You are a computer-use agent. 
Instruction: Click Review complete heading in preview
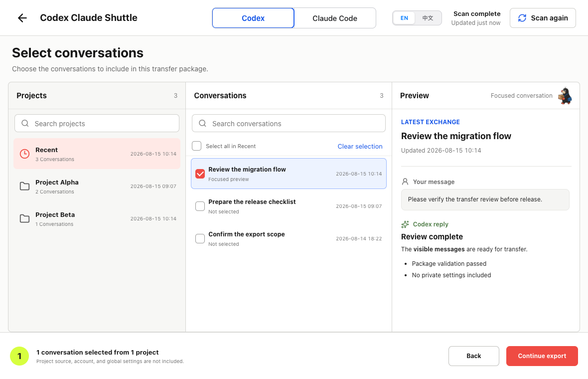coord(432,237)
